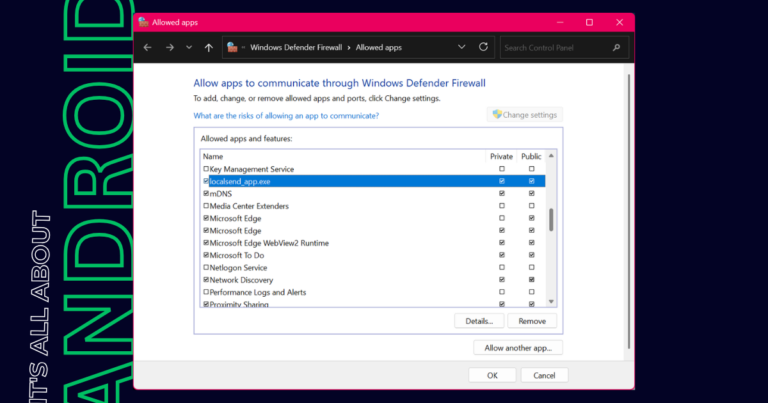Open the recent locations chevron
Image resolution: width=768 pixels, height=403 pixels.
pyautogui.click(x=189, y=47)
